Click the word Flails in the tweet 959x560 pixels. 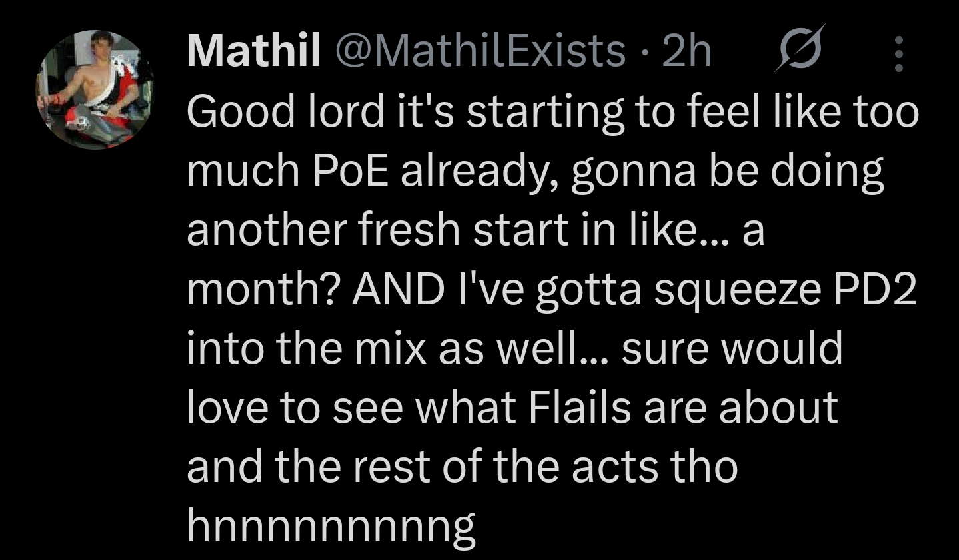580,408
